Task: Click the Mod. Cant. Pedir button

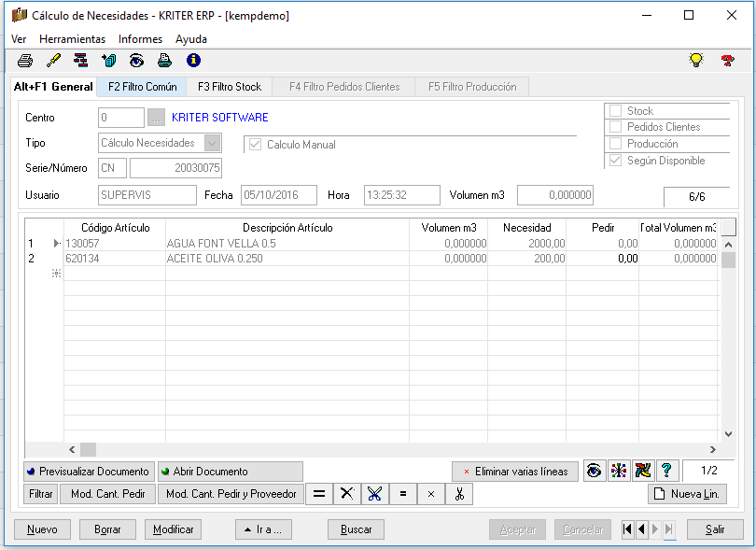Action: click(x=108, y=494)
